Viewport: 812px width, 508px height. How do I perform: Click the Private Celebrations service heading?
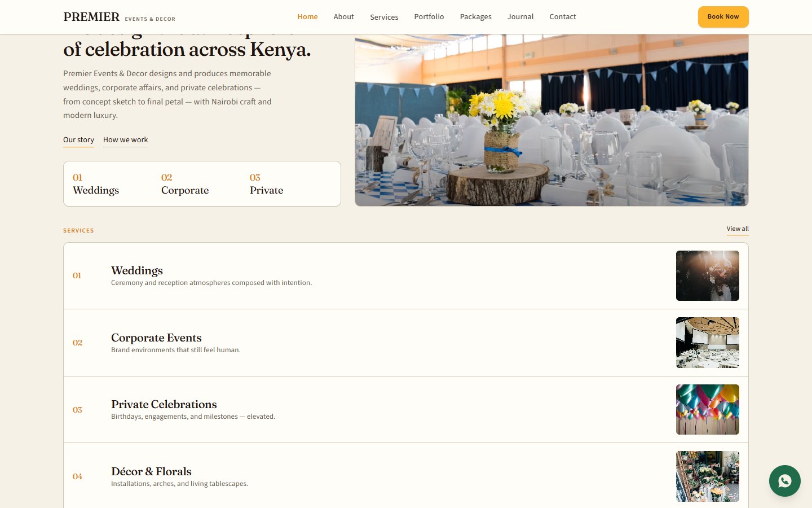tap(164, 404)
